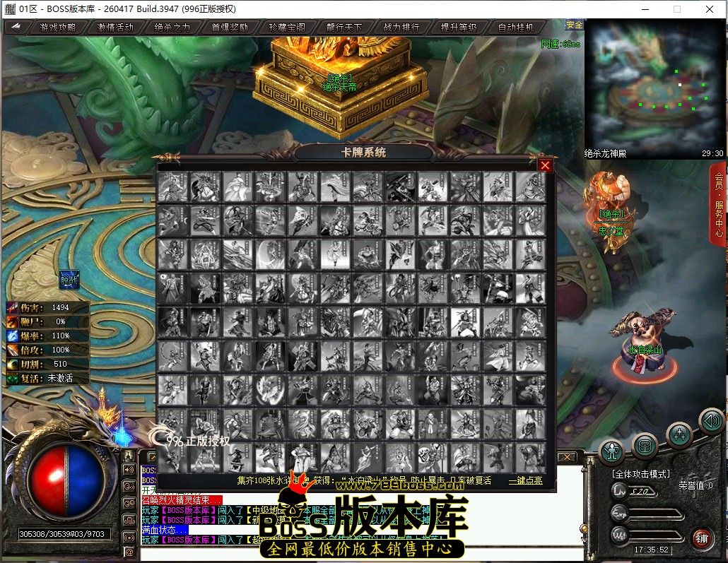Open the 激情活动 menu
This screenshot has height=563, width=728.
click(115, 28)
